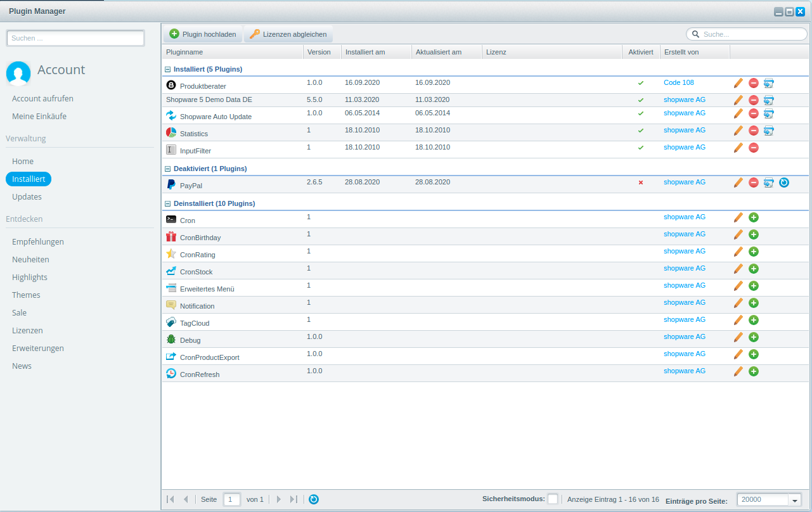Install Notification plugin green plus icon
Image resolution: width=812 pixels, height=512 pixels.
tap(754, 303)
